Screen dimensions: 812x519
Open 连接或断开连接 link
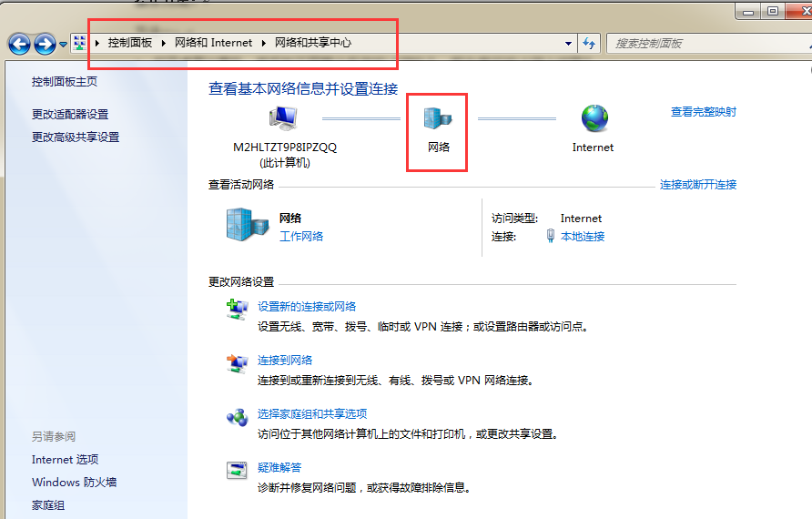(698, 185)
